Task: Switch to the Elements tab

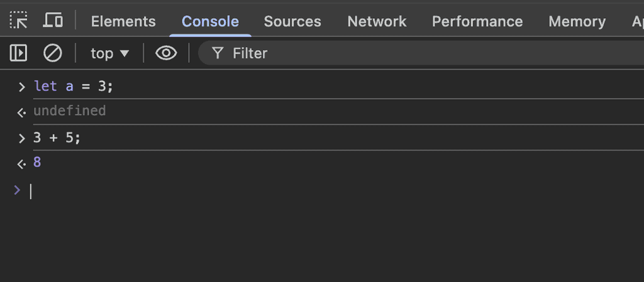Action: click(x=123, y=21)
